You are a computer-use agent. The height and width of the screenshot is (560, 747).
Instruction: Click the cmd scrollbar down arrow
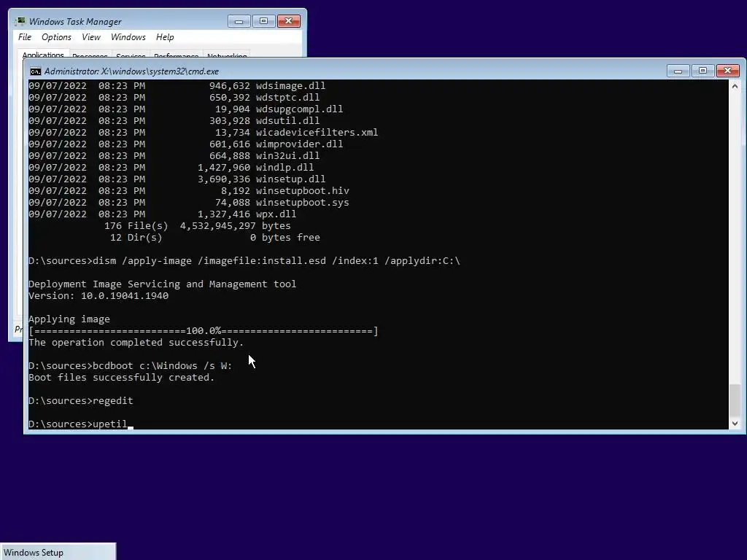pyautogui.click(x=735, y=424)
